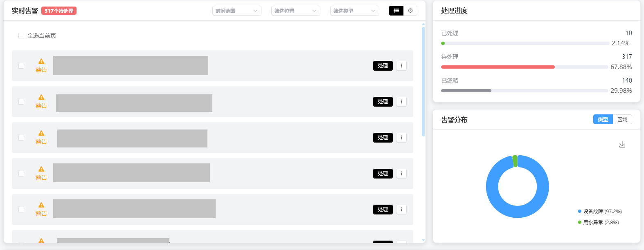Switch to list view icon

pos(396,11)
